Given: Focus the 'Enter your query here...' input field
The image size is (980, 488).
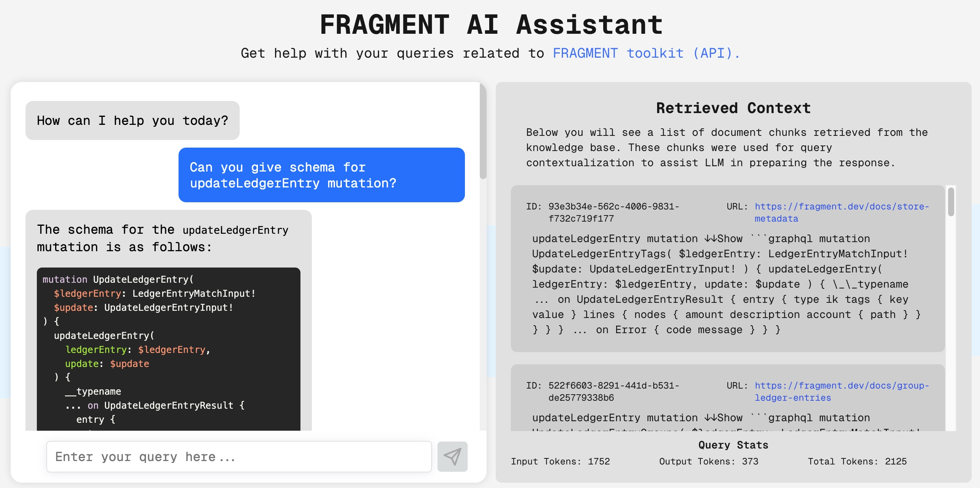Looking at the screenshot, I should coord(239,457).
